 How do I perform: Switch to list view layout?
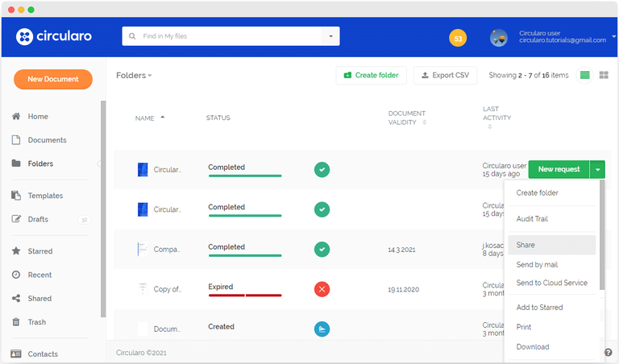point(584,76)
